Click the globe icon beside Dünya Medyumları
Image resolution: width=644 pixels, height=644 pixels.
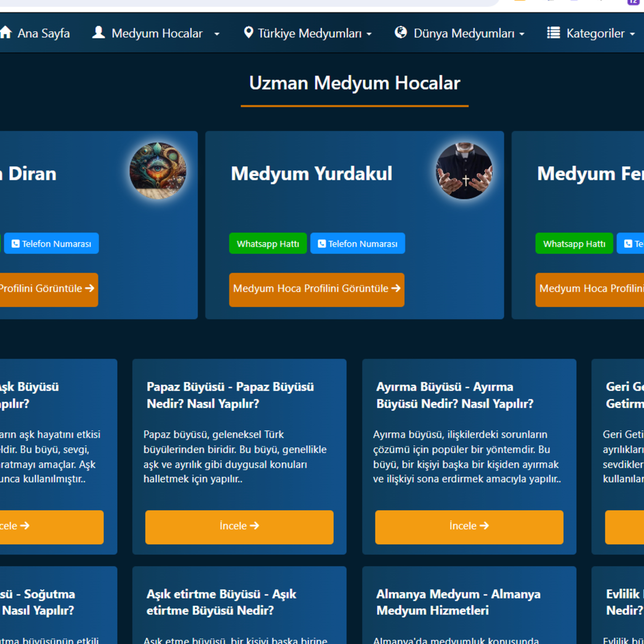coord(401,32)
